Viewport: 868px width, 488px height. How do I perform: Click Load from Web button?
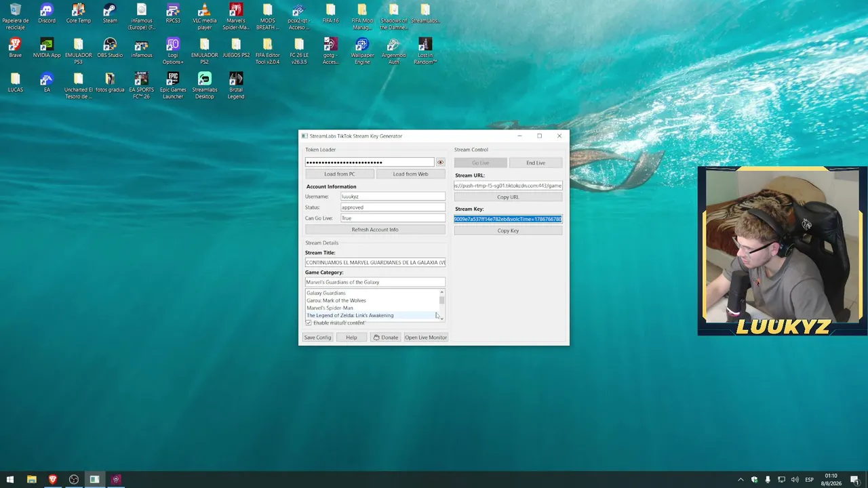click(x=410, y=174)
